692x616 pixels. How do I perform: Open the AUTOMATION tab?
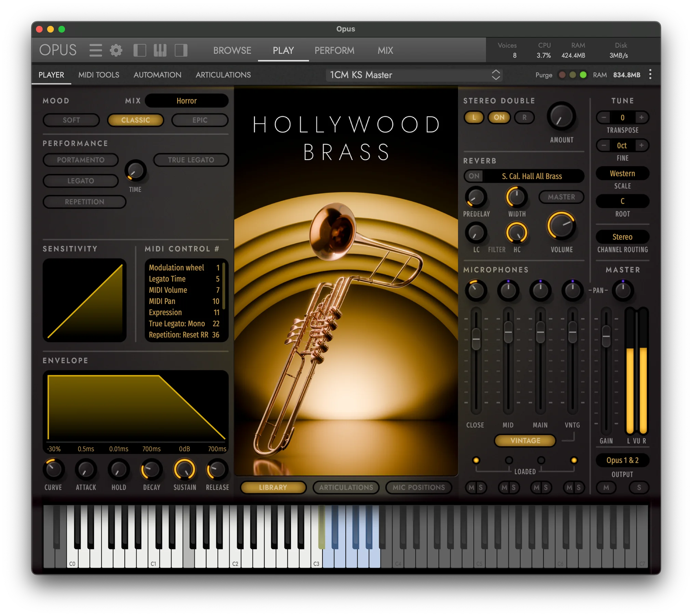157,74
